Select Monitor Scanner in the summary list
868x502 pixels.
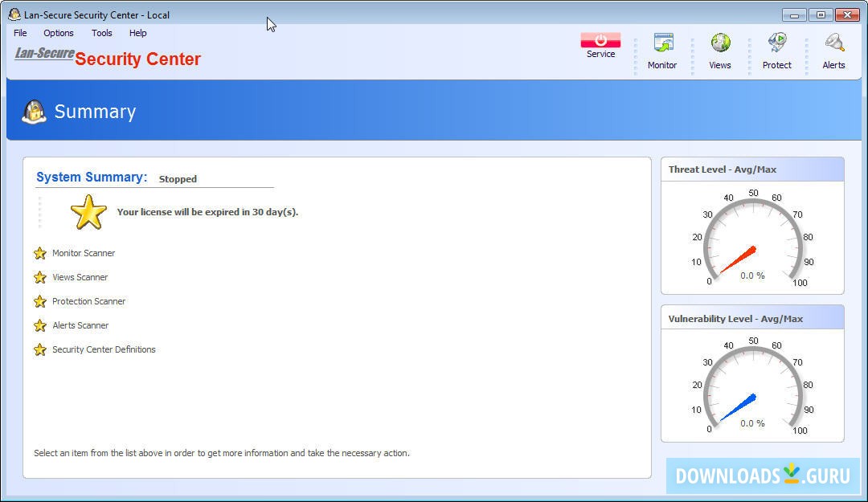[84, 253]
